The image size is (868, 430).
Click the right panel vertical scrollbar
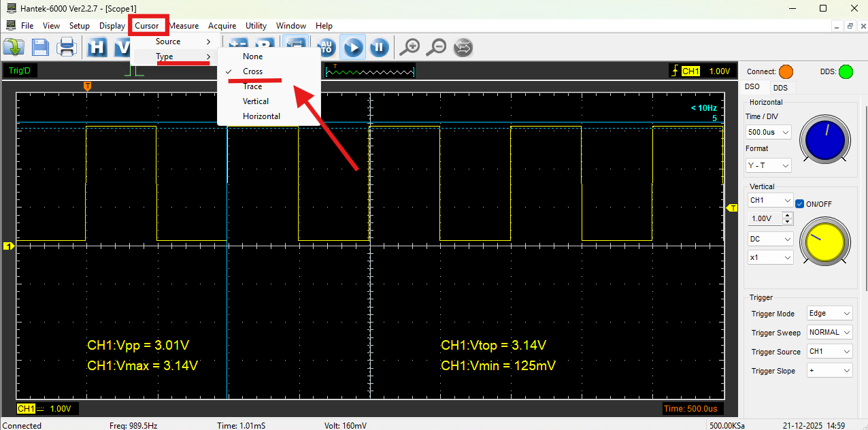(865, 197)
